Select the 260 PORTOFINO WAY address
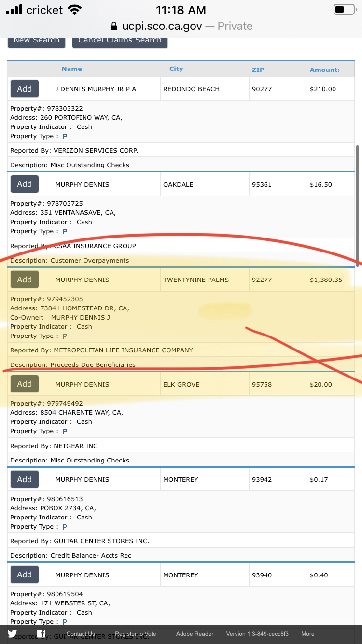Screen dimensions: 362x644 point(66,117)
